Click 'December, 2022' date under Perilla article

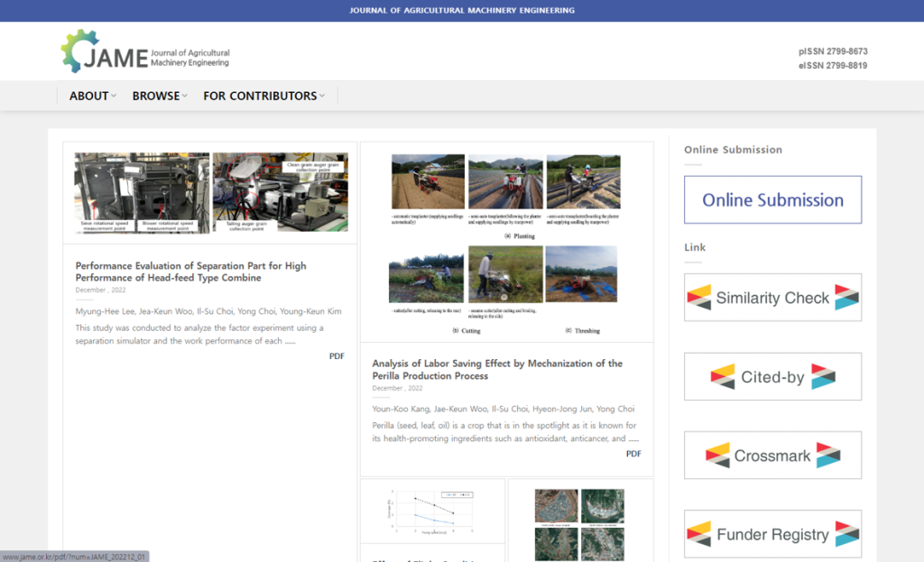point(397,388)
